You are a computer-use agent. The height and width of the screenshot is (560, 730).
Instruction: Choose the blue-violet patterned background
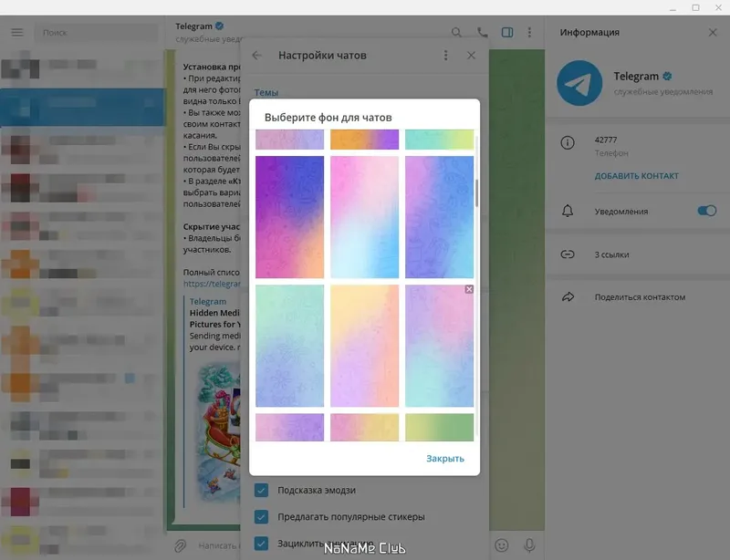[x=439, y=217]
